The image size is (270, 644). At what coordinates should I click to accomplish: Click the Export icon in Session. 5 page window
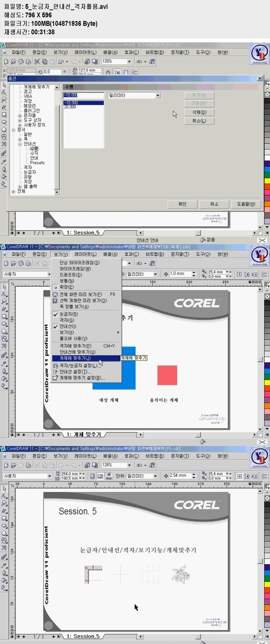(x=94, y=465)
